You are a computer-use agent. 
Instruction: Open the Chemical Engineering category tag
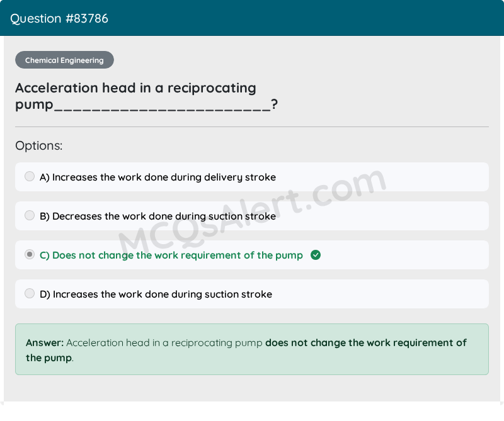point(64,60)
